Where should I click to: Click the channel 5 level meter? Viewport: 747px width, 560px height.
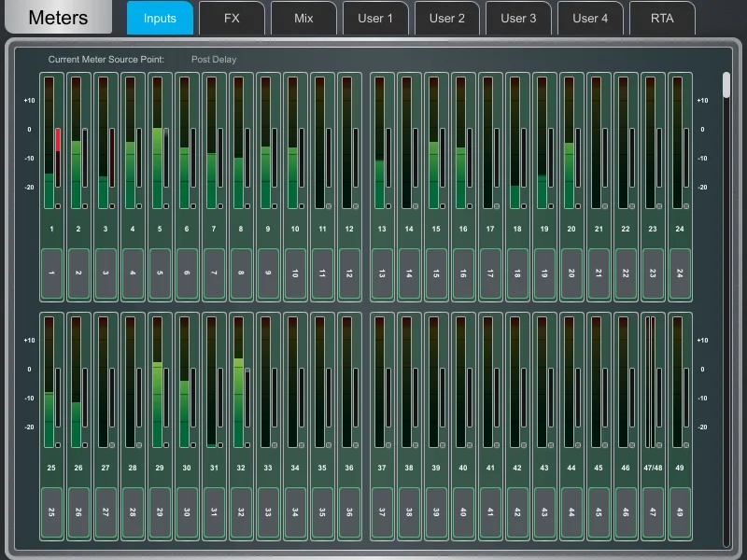[157, 143]
